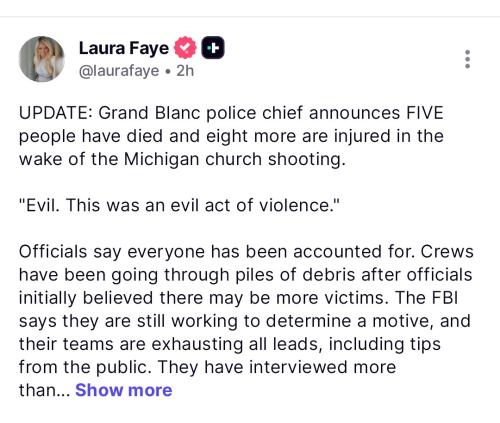The image size is (500, 423).
Task: Open the three-dot post options menu
Action: tap(467, 59)
